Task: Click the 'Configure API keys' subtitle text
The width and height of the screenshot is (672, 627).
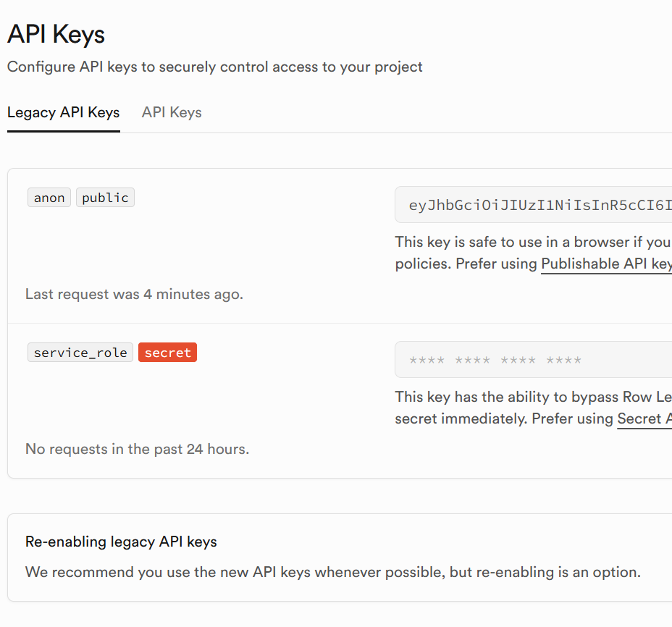Action: coord(215,67)
